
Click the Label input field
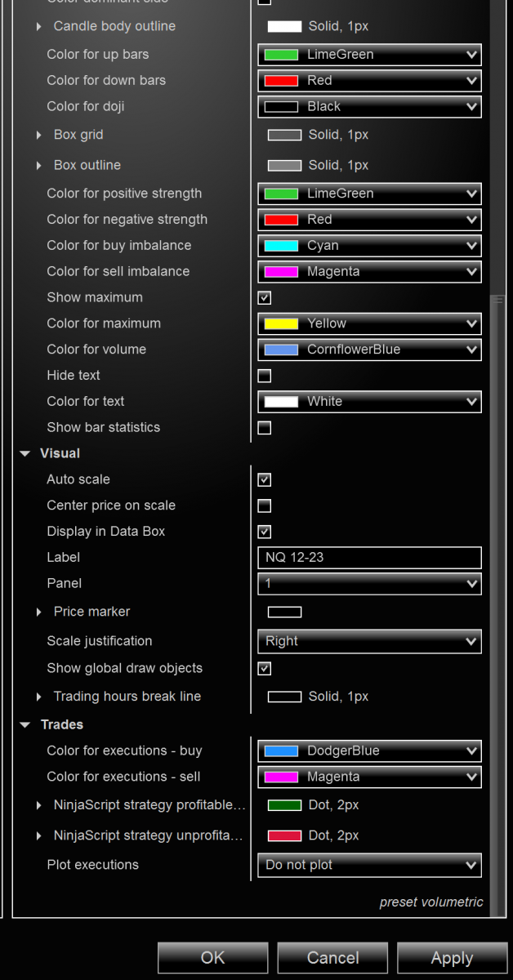369,558
